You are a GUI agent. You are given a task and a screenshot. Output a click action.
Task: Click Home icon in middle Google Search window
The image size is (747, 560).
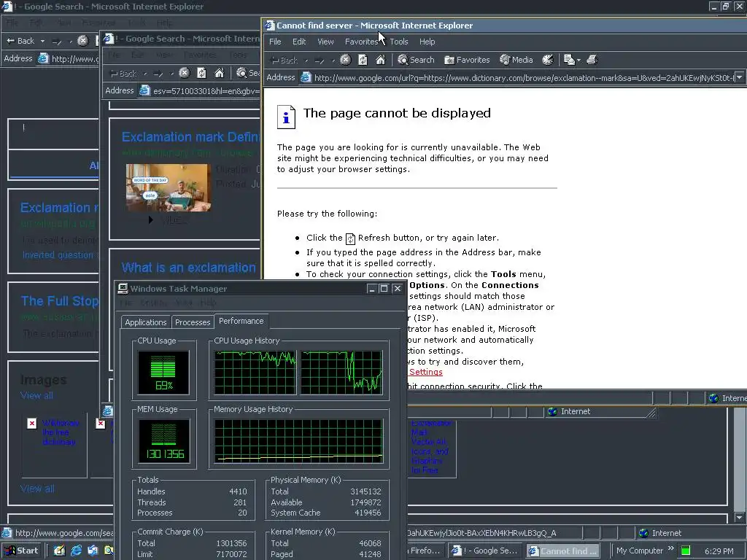(x=219, y=73)
